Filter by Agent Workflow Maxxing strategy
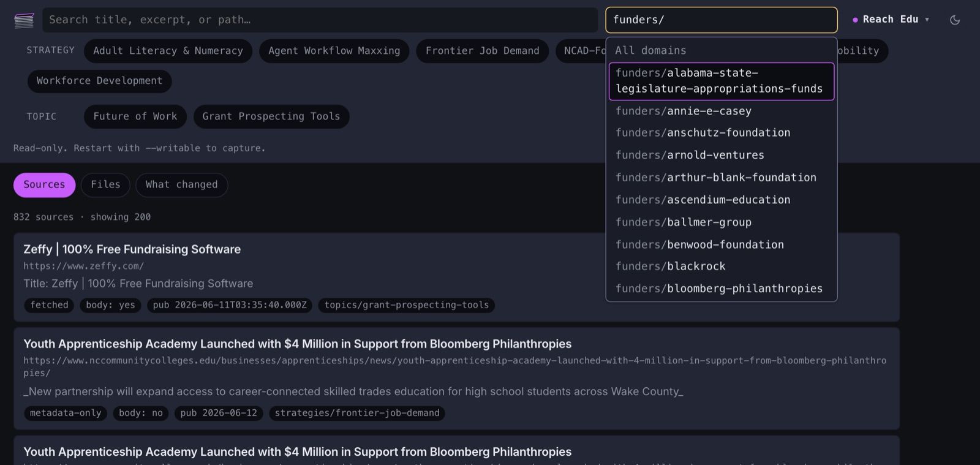Image resolution: width=980 pixels, height=465 pixels. click(334, 51)
